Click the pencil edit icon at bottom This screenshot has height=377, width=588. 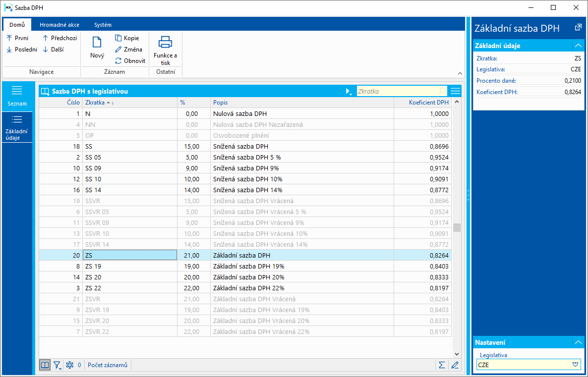click(455, 365)
